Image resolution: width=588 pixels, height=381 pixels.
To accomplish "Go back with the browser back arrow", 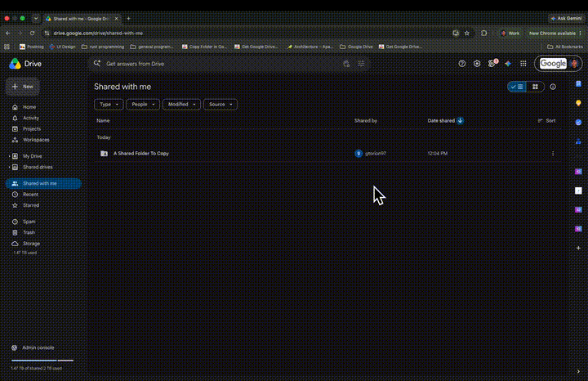I will coord(8,33).
